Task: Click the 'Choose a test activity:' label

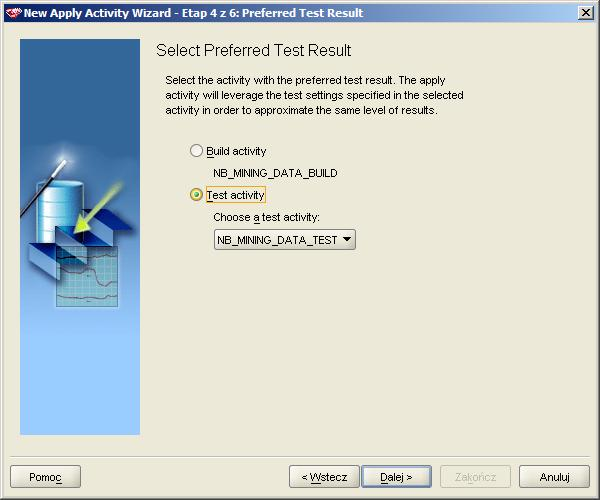Action: [x=266, y=217]
